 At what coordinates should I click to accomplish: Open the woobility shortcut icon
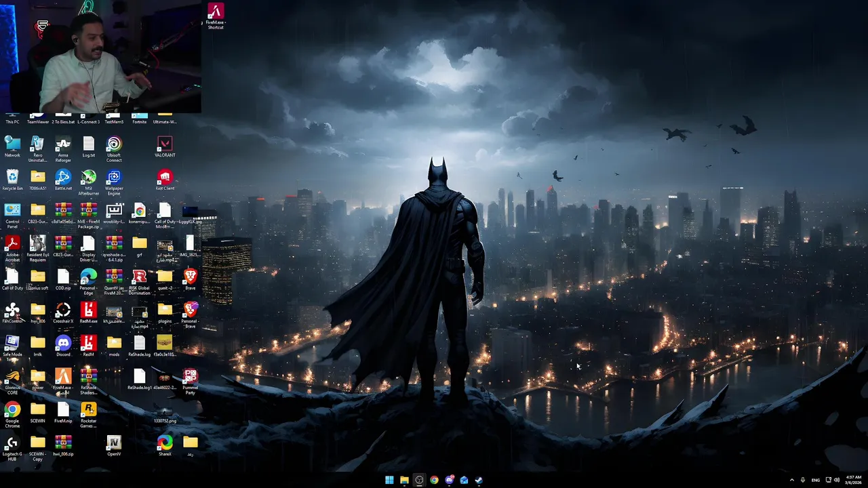pos(114,213)
